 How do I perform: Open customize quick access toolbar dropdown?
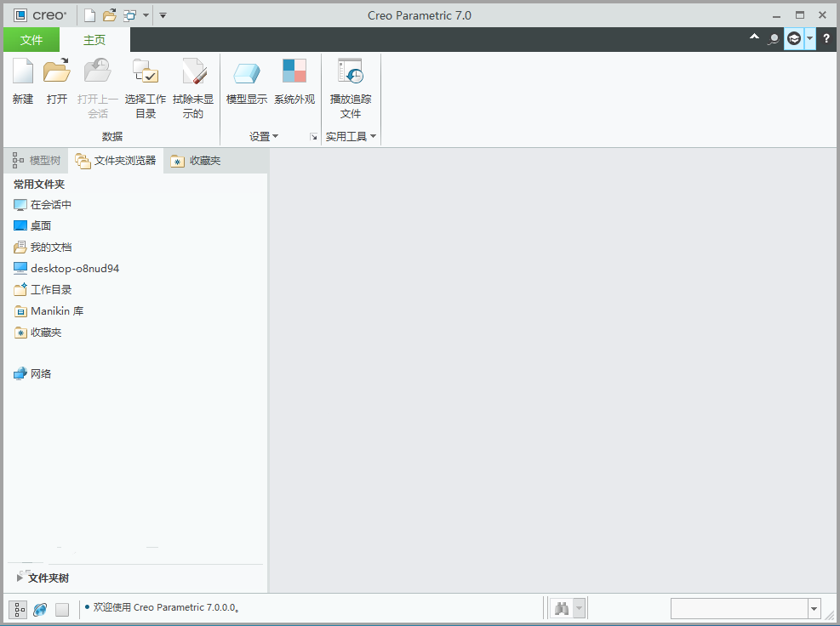163,15
